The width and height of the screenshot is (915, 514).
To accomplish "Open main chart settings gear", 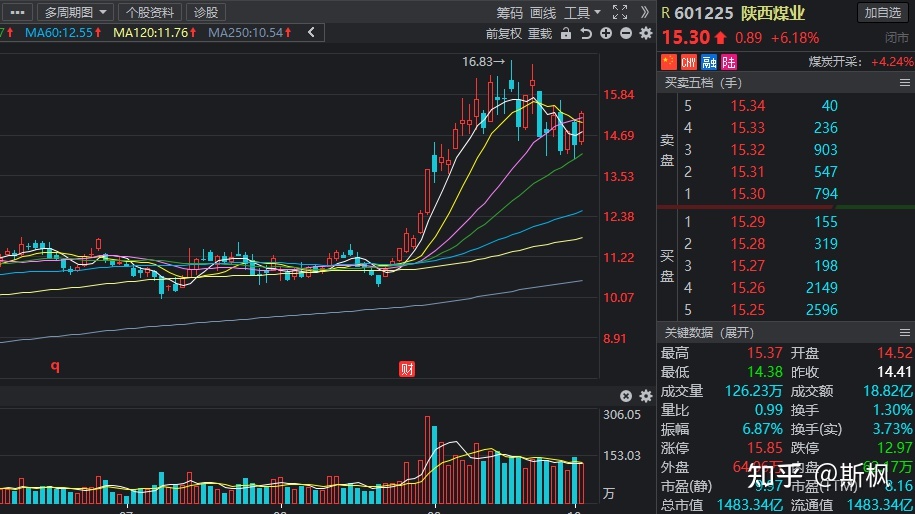I will pos(645,33).
